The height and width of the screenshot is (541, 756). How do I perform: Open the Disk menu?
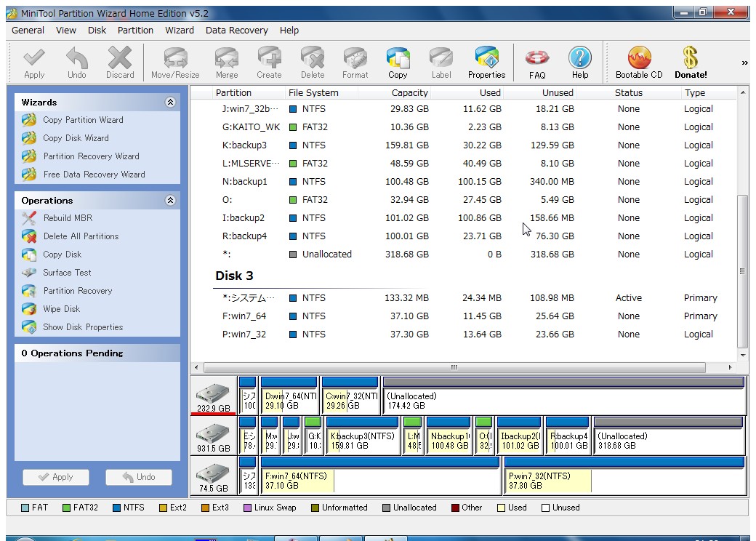pos(97,31)
